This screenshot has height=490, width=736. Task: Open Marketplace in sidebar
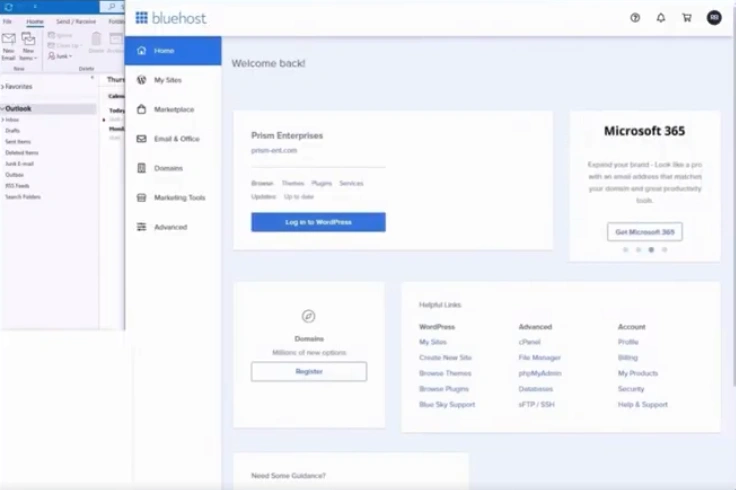(173, 109)
